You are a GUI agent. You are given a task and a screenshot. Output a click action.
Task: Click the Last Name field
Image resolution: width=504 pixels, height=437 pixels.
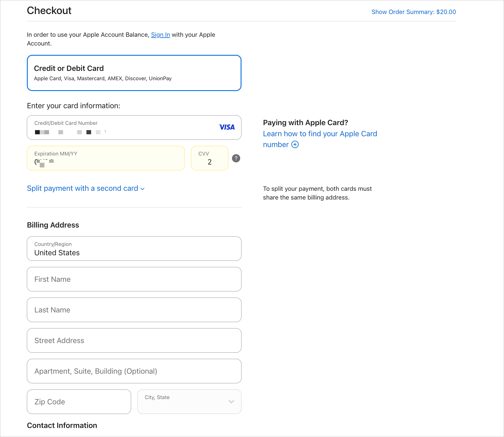click(134, 310)
